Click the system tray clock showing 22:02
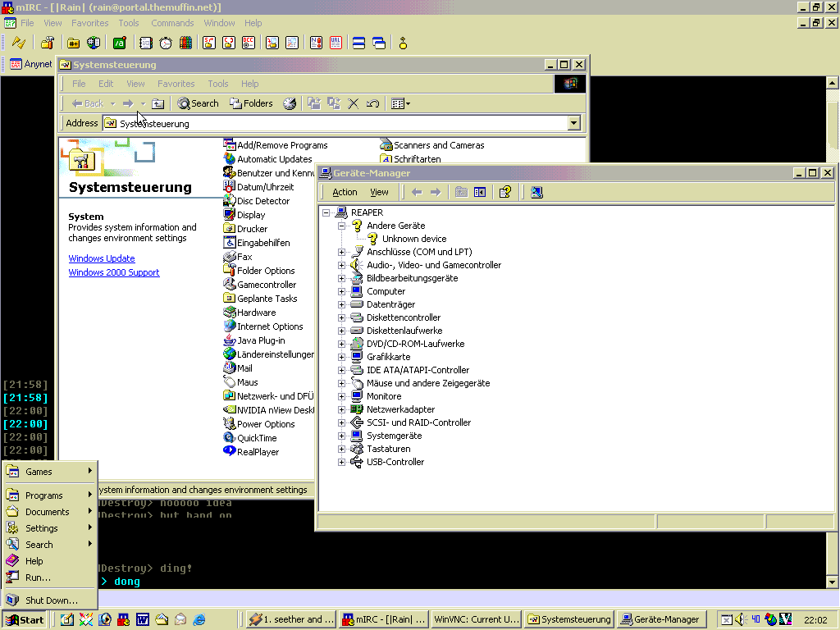This screenshot has width=840, height=630. [815, 620]
